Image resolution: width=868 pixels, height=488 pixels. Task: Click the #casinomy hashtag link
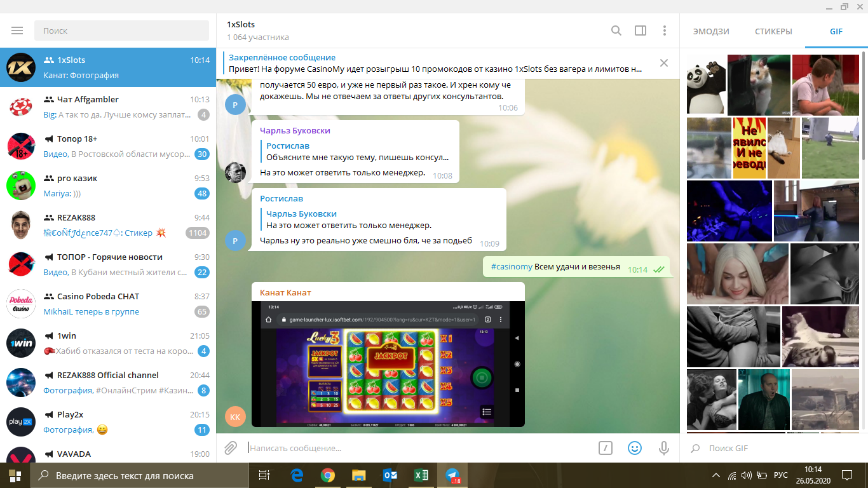click(x=512, y=267)
